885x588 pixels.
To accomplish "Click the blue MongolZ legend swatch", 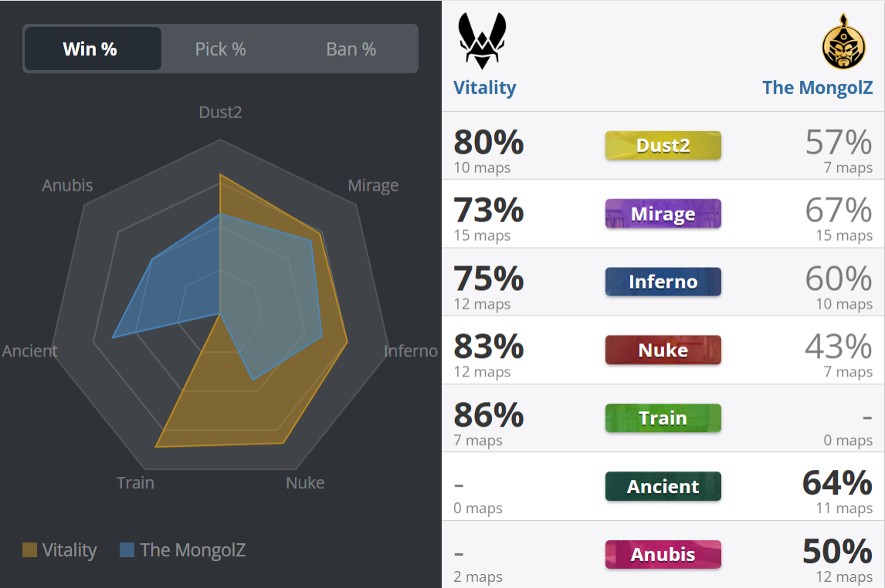I will [127, 549].
